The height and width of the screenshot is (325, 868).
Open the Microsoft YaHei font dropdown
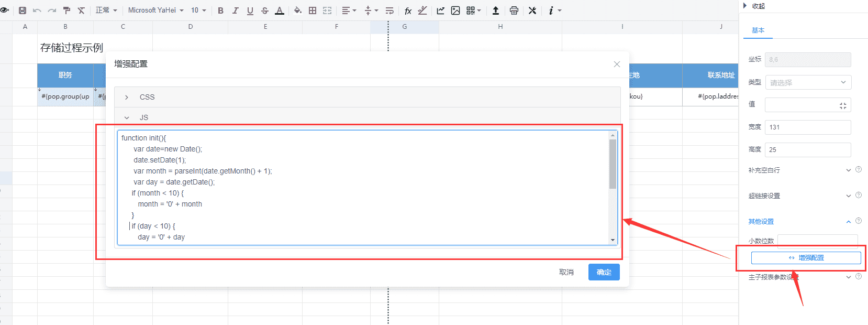coord(155,10)
